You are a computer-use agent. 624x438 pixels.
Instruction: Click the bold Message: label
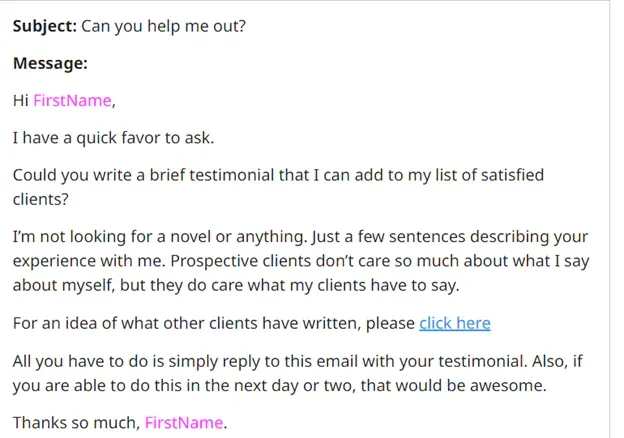50,63
